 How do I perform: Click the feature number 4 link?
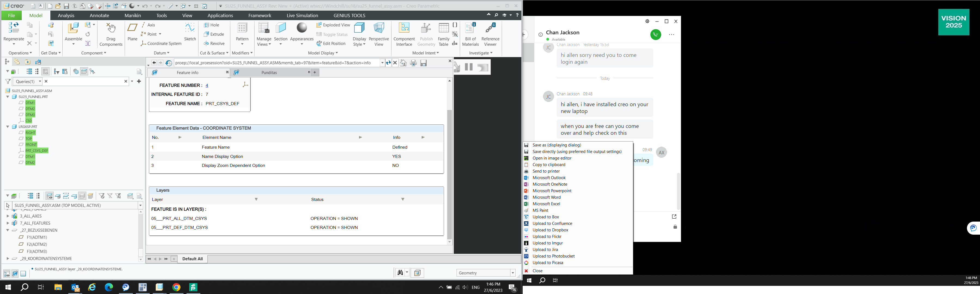207,85
